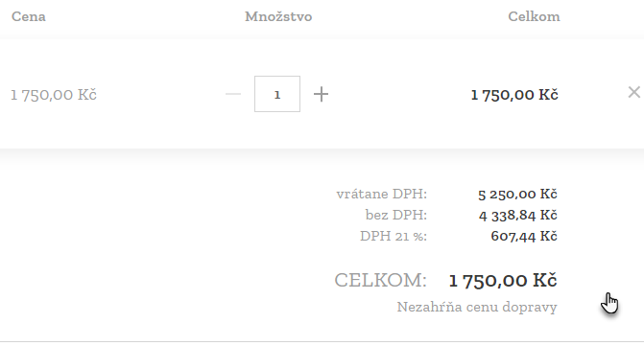The image size is (644, 346).
Task: Select the Množstvo column header
Action: tap(278, 16)
